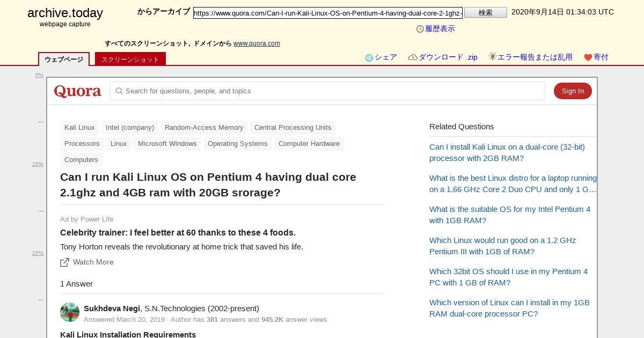Click the external link icon beside Watch More
The width and height of the screenshot is (644, 338).
[65, 262]
